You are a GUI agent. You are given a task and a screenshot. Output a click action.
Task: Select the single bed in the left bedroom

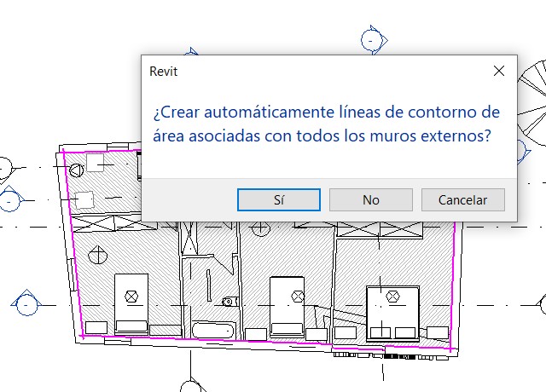point(131,303)
